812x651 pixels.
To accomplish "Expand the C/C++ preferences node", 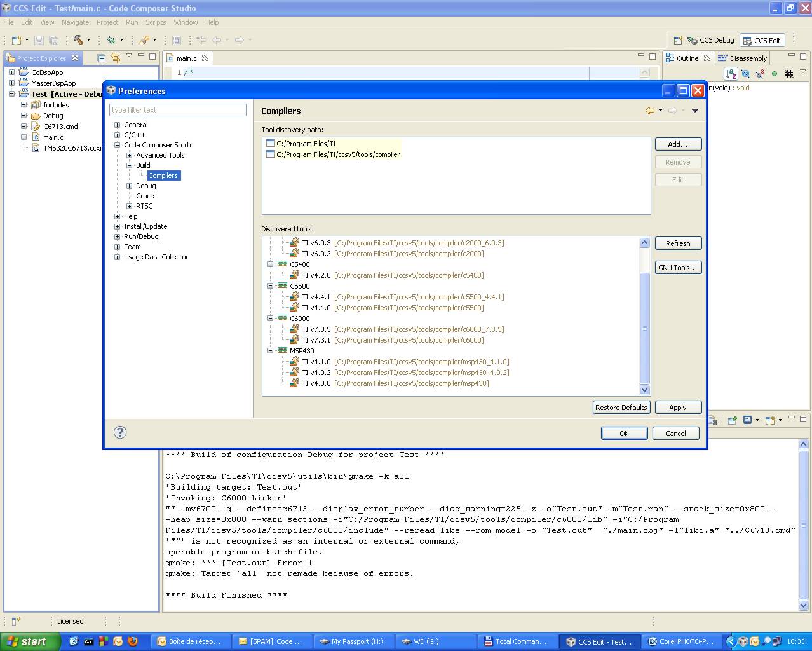I will (117, 135).
